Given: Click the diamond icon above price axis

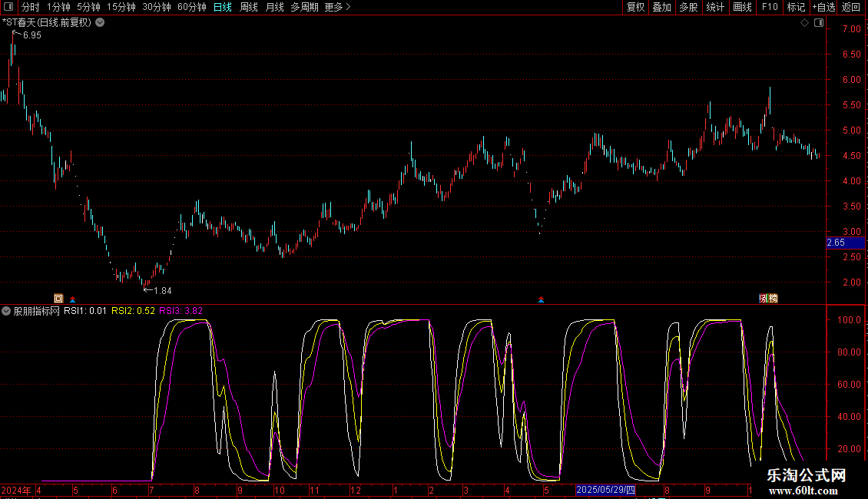Looking at the screenshot, I should click(x=804, y=23).
